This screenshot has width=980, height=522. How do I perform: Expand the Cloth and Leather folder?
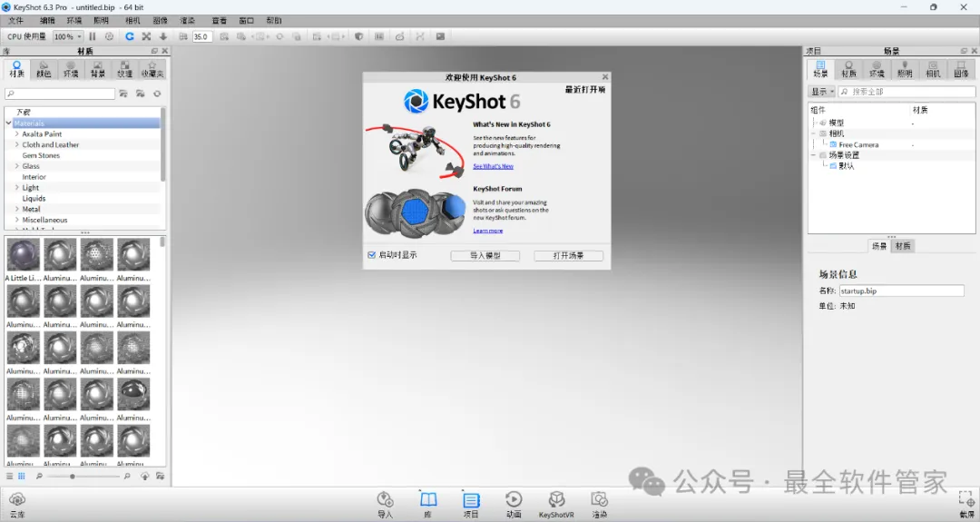click(x=17, y=144)
